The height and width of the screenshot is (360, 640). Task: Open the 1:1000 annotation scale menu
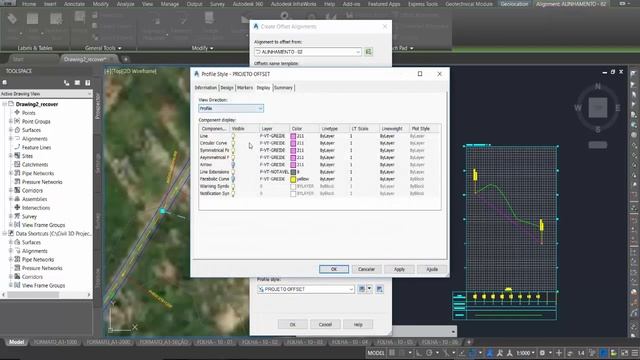[526, 353]
